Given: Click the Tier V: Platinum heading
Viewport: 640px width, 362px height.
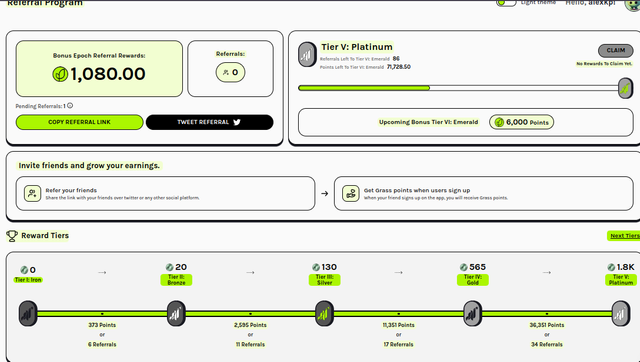Looking at the screenshot, I should (x=357, y=47).
